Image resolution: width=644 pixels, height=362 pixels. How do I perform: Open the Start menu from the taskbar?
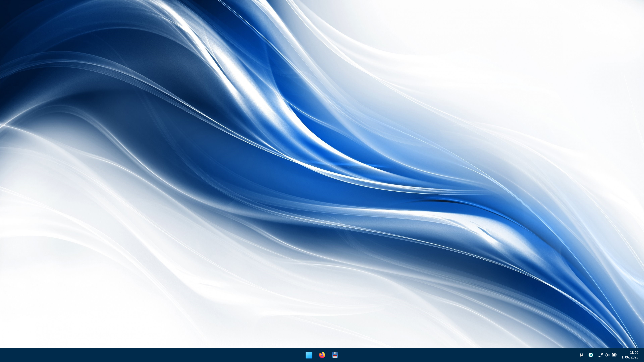coord(309,355)
